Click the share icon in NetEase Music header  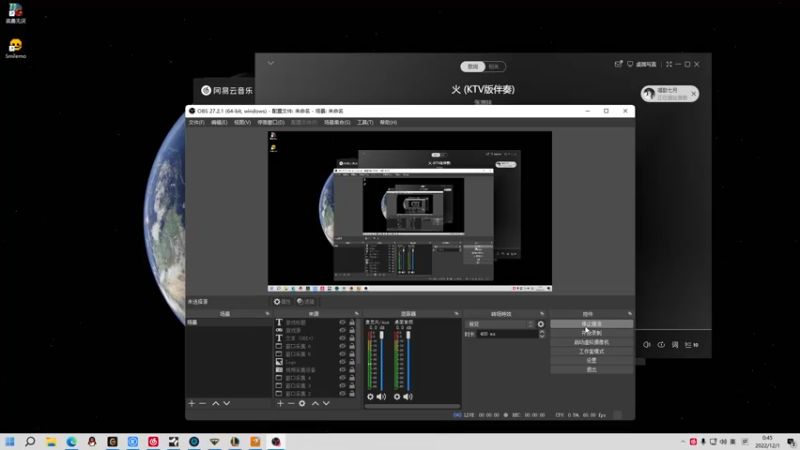click(618, 64)
